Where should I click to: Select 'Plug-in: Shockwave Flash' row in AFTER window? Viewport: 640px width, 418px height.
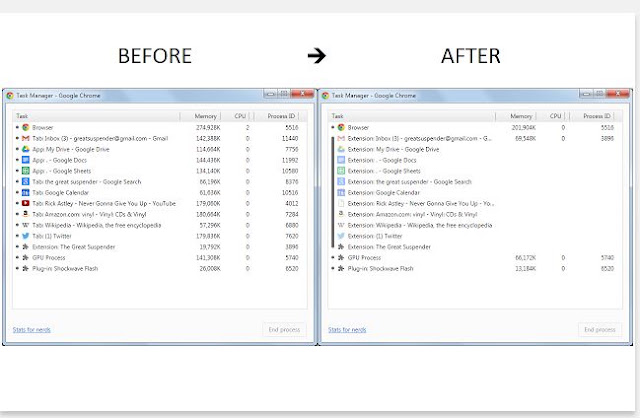point(475,268)
